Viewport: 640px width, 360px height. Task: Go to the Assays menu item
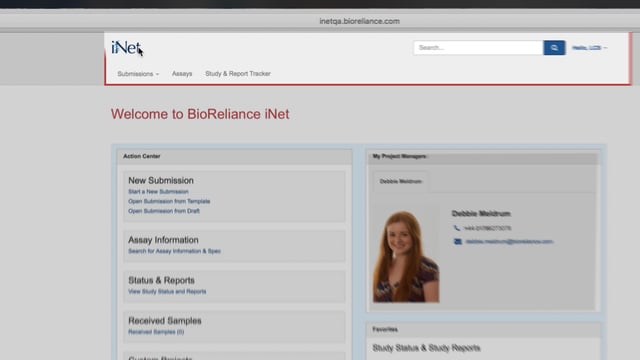(x=182, y=74)
